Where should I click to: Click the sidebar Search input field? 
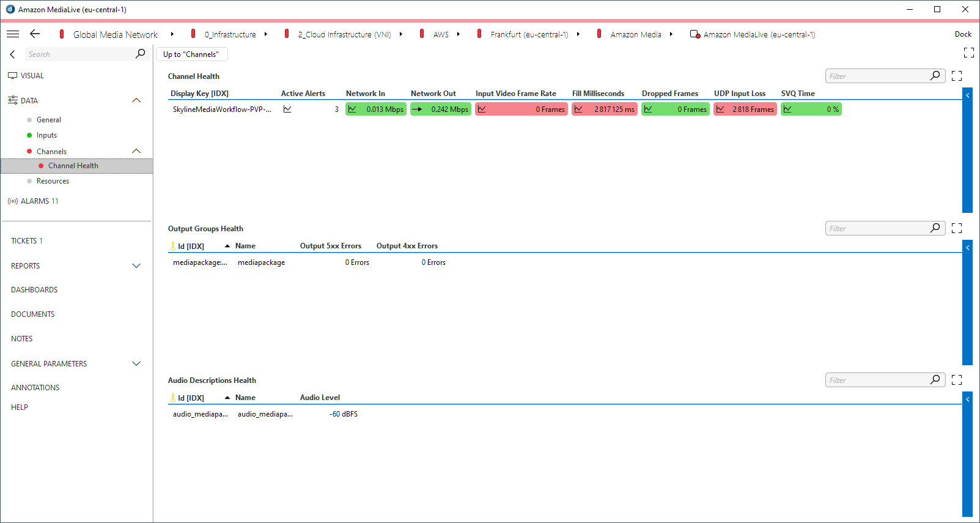click(x=79, y=54)
